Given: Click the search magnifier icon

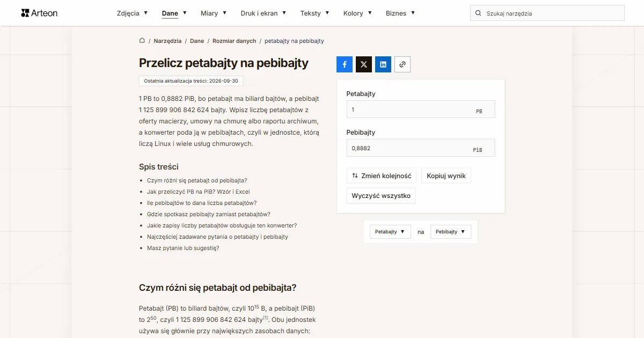Looking at the screenshot, I should tap(478, 13).
